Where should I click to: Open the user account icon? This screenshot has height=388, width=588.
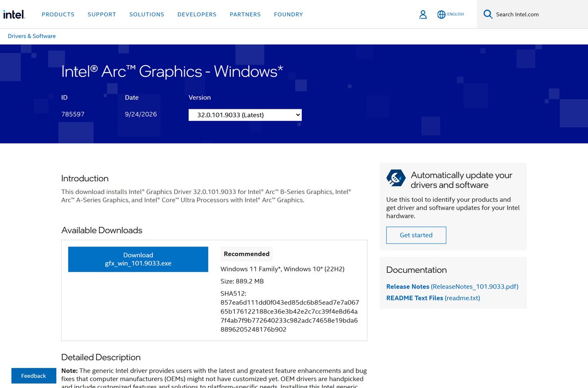tap(423, 14)
